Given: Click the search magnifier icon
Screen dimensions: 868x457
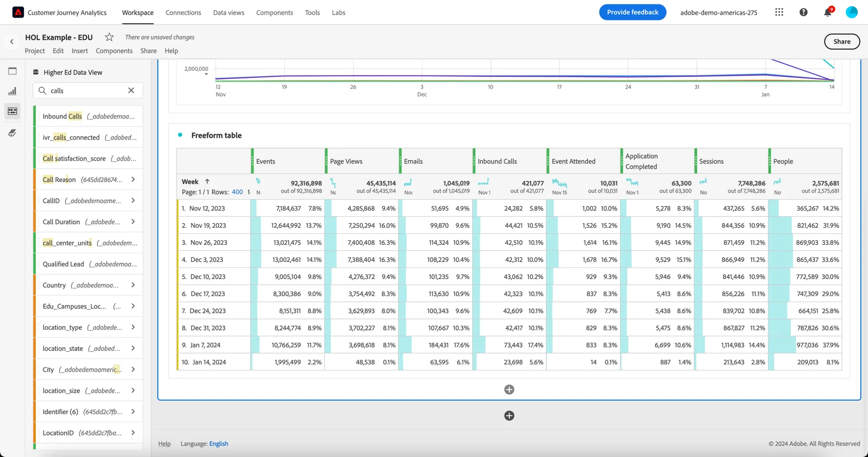Looking at the screenshot, I should (42, 90).
